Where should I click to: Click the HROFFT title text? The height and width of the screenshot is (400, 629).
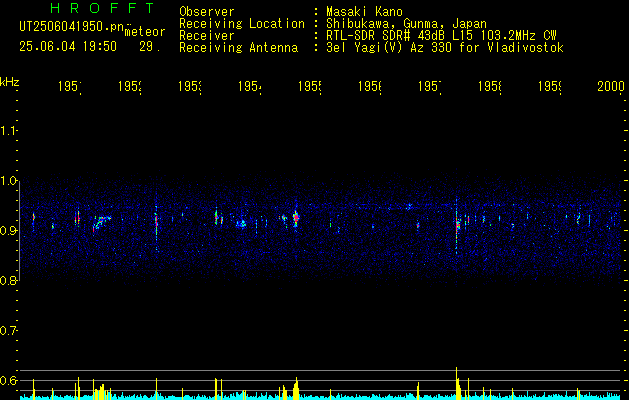102,8
